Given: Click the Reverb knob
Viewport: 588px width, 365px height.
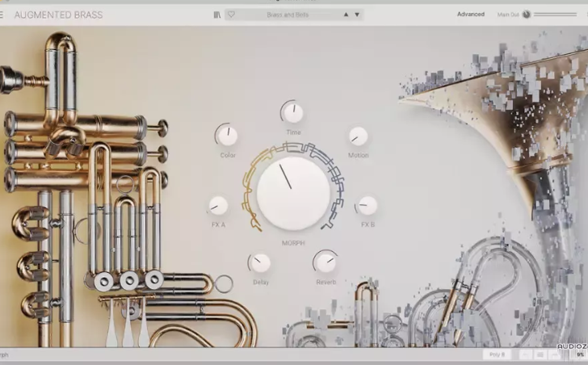Looking at the screenshot, I should 325,262.
